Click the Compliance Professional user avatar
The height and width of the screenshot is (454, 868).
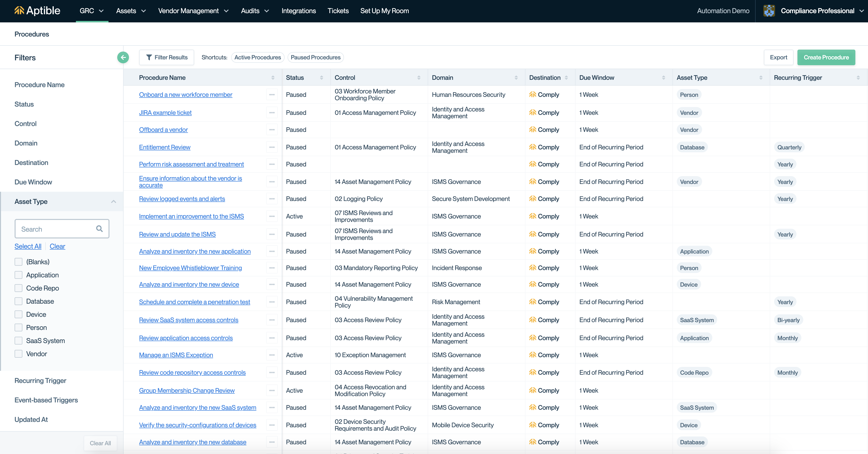click(769, 11)
